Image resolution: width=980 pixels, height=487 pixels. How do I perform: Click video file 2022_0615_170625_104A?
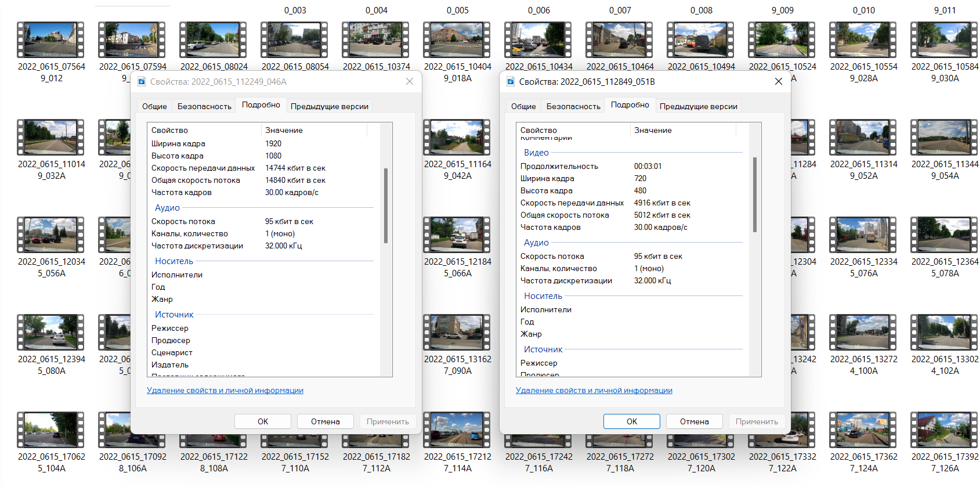[x=51, y=430]
